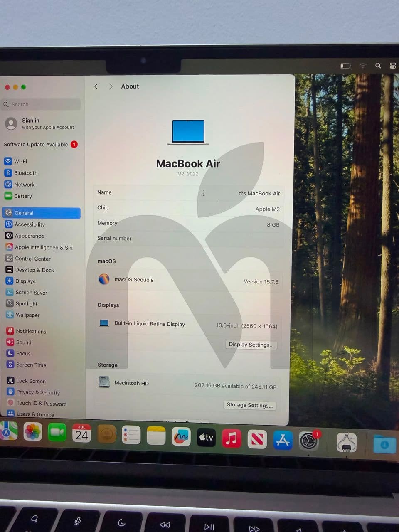399x532 pixels.
Task: Open App Store from the Dock
Action: [283, 440]
